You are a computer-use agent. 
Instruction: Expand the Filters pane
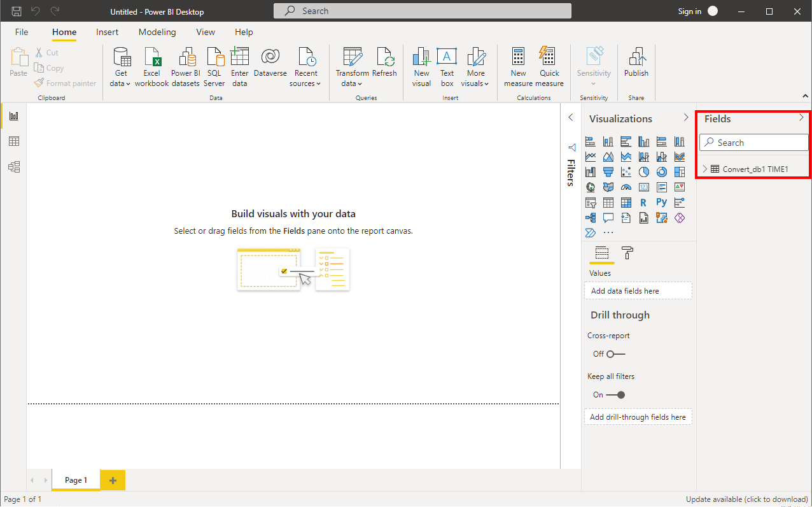tap(570, 118)
